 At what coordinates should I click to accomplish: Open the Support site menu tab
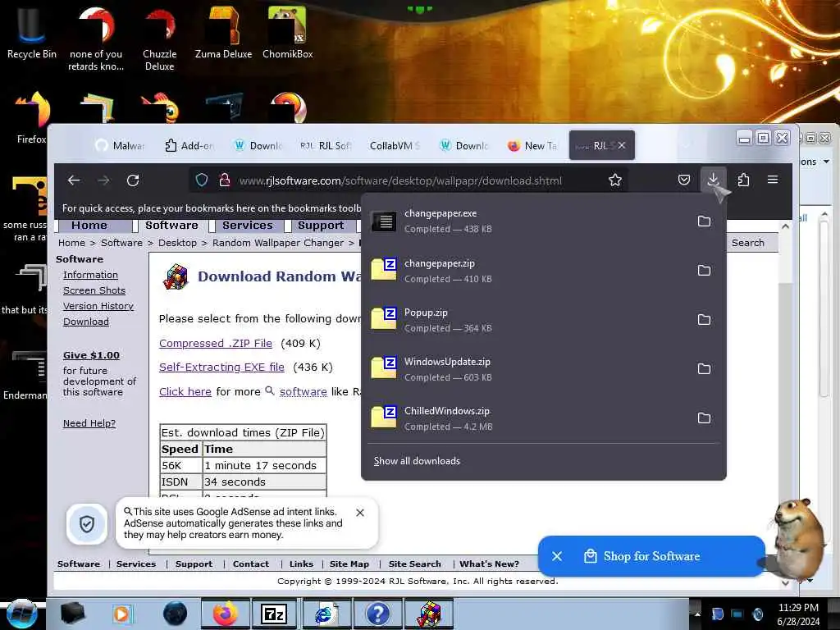click(x=321, y=226)
